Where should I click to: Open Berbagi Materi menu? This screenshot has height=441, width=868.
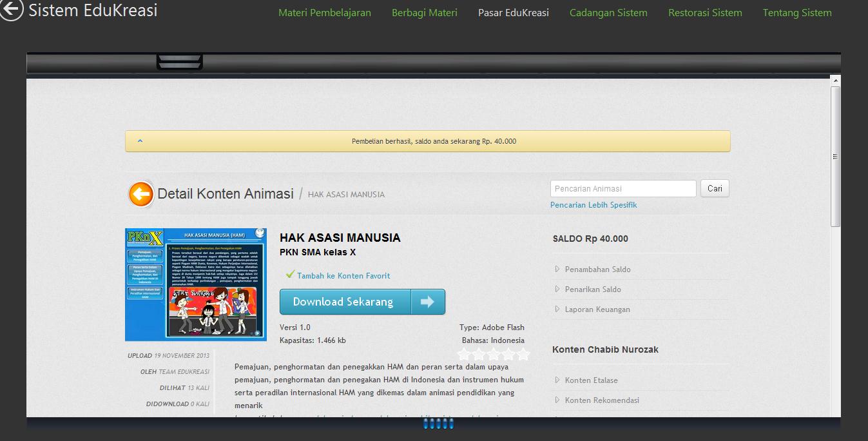425,12
